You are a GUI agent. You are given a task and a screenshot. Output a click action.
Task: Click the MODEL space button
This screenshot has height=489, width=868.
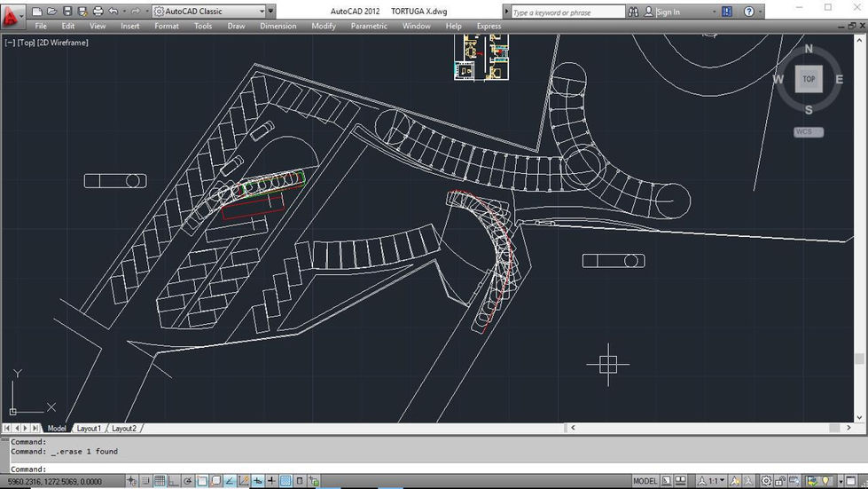click(x=645, y=481)
